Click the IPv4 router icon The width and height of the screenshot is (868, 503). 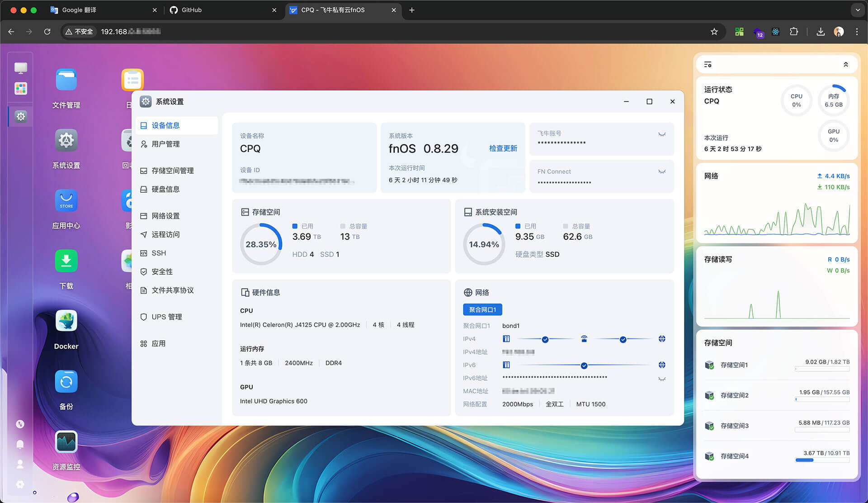pyautogui.click(x=584, y=339)
